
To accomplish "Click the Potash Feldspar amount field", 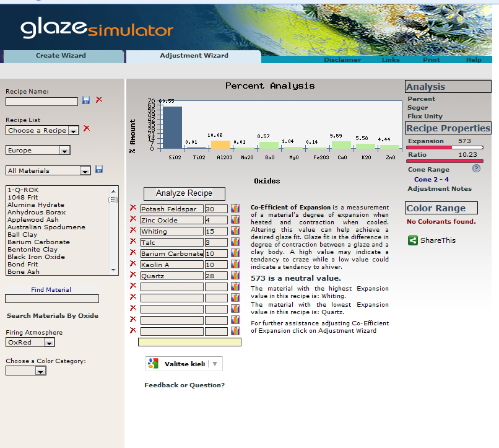I will (x=216, y=209).
